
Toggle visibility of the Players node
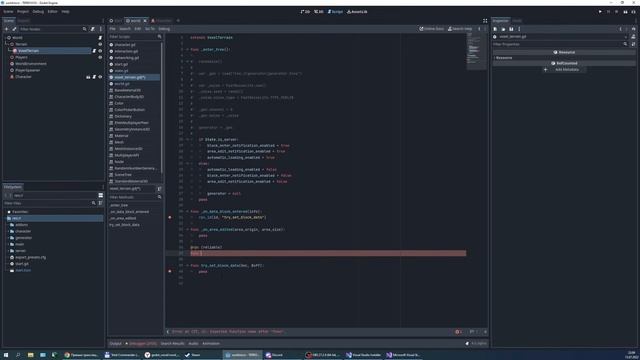100,57
